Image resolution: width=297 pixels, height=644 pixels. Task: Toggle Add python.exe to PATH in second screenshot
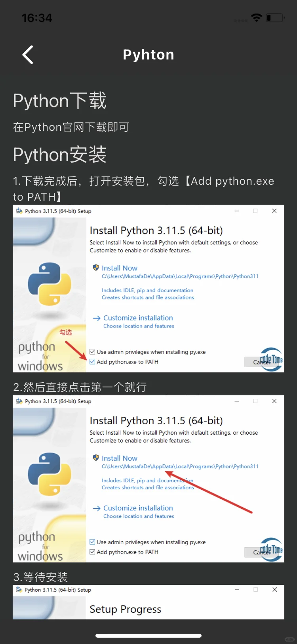tap(92, 552)
